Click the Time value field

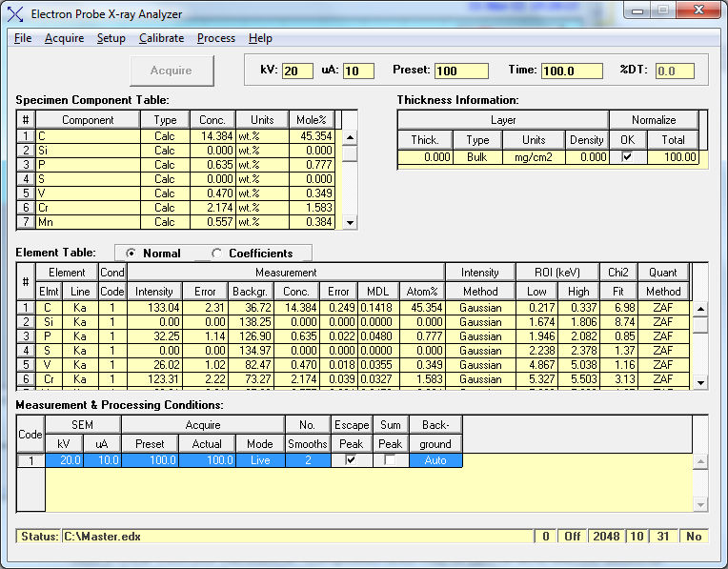point(572,71)
